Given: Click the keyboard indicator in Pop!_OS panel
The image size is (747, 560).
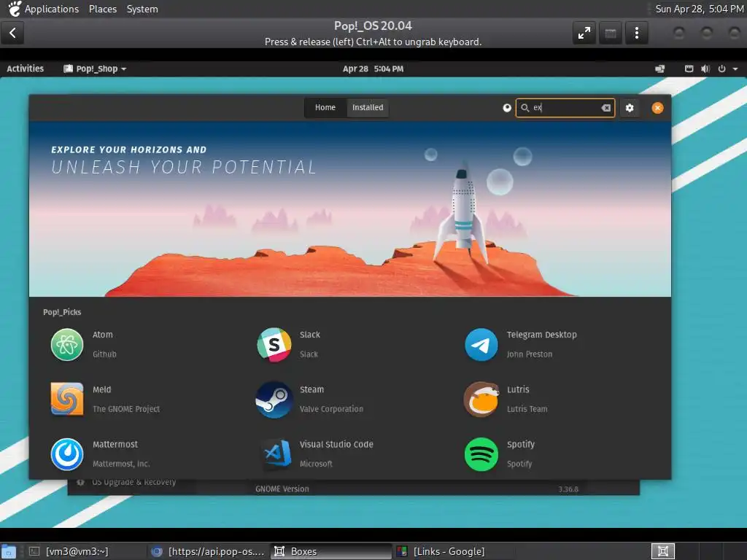Looking at the screenshot, I should 689,69.
